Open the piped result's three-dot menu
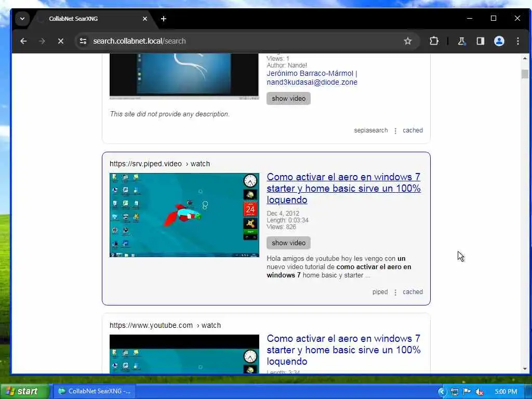Screen dimensions: 532x399 click(395, 292)
